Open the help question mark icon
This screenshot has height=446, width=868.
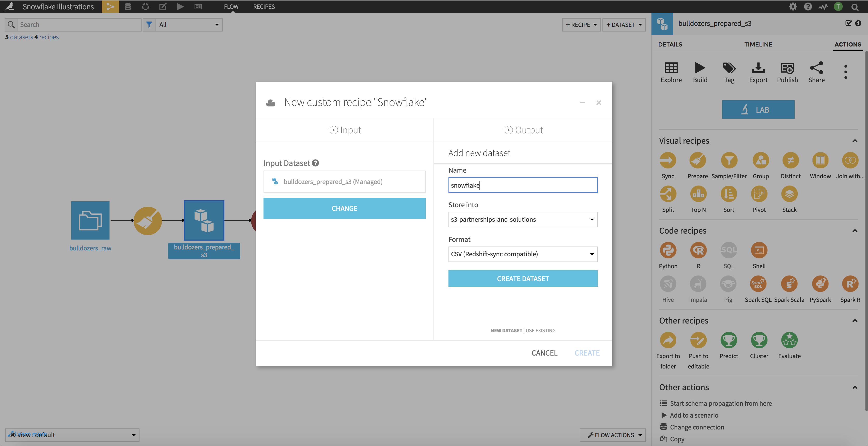point(808,6)
